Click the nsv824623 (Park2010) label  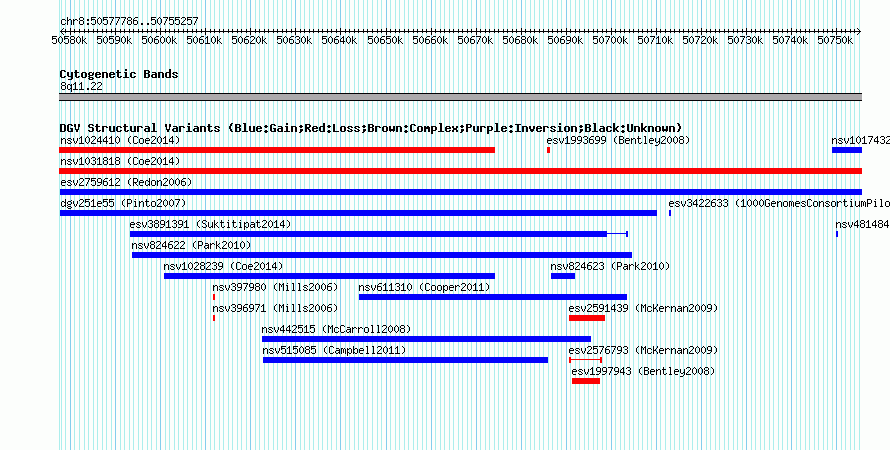point(610,266)
